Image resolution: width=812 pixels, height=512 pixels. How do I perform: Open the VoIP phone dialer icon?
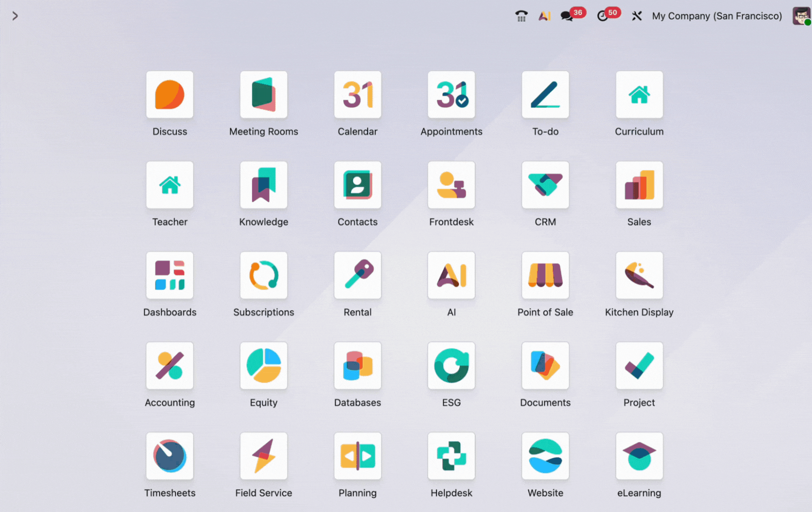point(521,16)
